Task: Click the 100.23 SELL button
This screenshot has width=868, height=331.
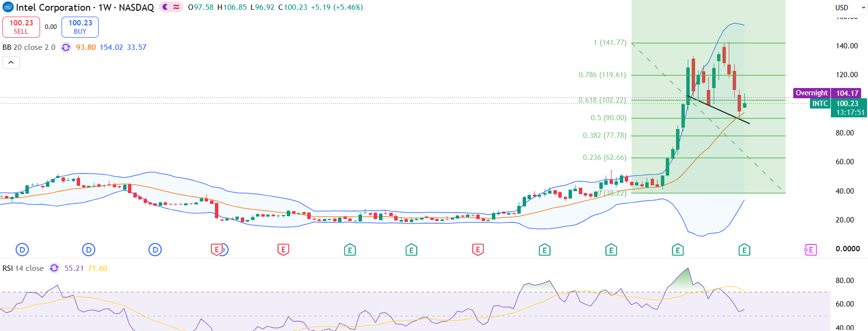Action: [x=21, y=27]
